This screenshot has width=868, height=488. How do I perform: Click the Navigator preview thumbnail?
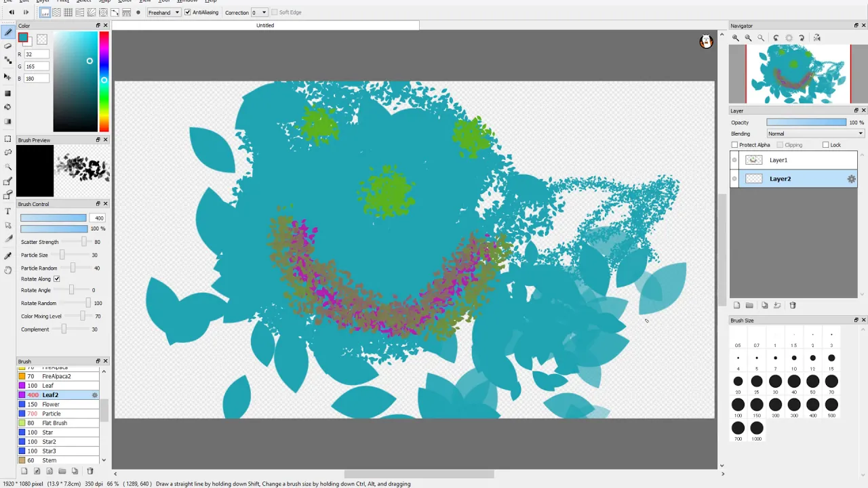(x=798, y=74)
